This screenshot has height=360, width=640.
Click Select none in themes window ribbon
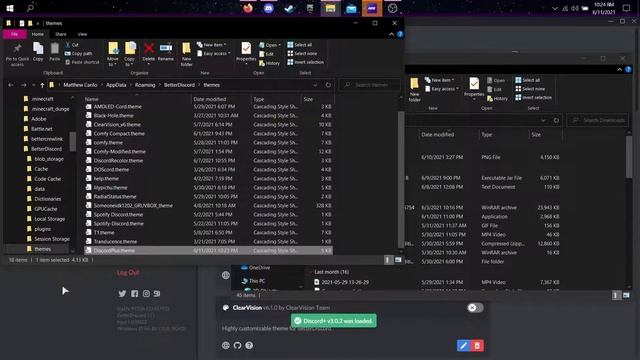pyautogui.click(x=302, y=53)
